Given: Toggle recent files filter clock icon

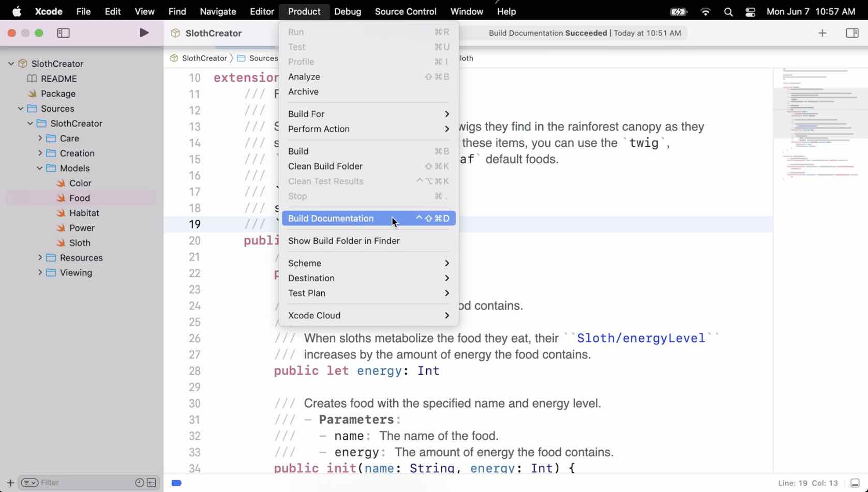Looking at the screenshot, I should [139, 483].
